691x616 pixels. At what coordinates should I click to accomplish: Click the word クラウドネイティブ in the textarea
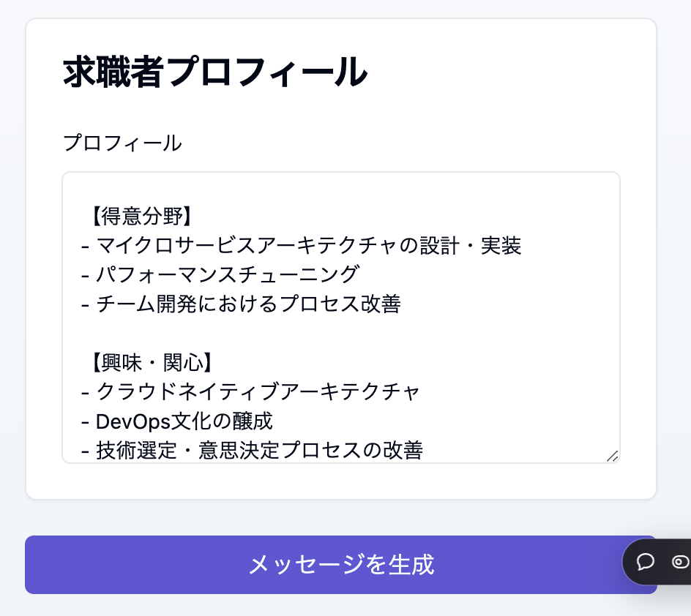(187, 392)
